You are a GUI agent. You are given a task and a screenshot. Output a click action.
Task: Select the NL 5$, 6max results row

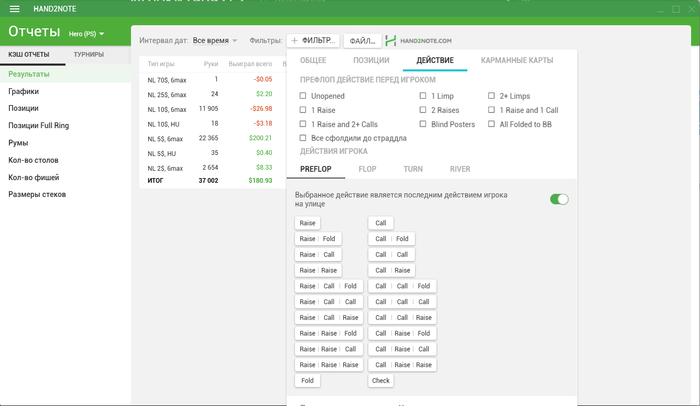pyautogui.click(x=212, y=138)
